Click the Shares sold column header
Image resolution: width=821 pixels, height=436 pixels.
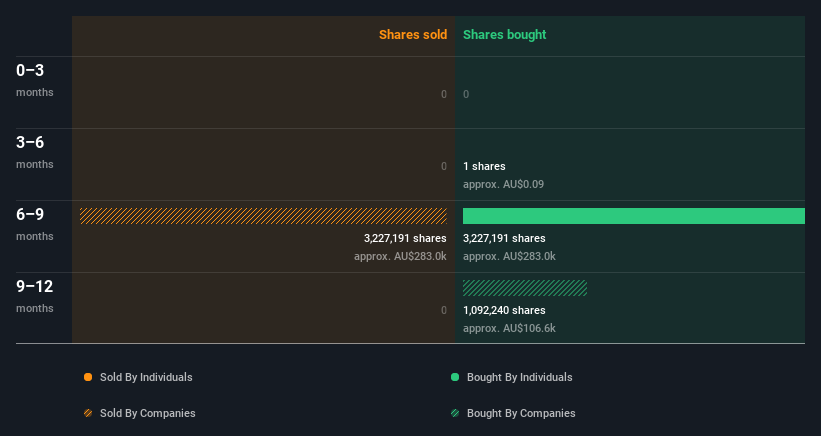[413, 35]
